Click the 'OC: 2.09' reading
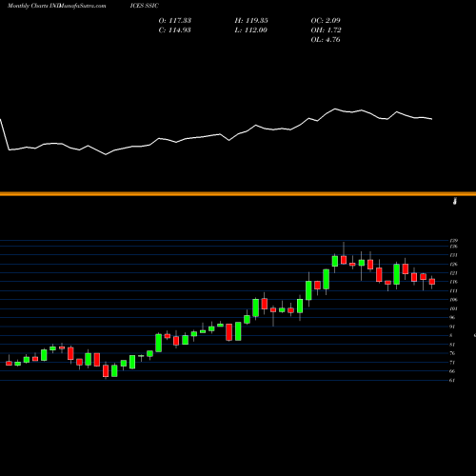This screenshot has height=476, width=476. tap(326, 21)
